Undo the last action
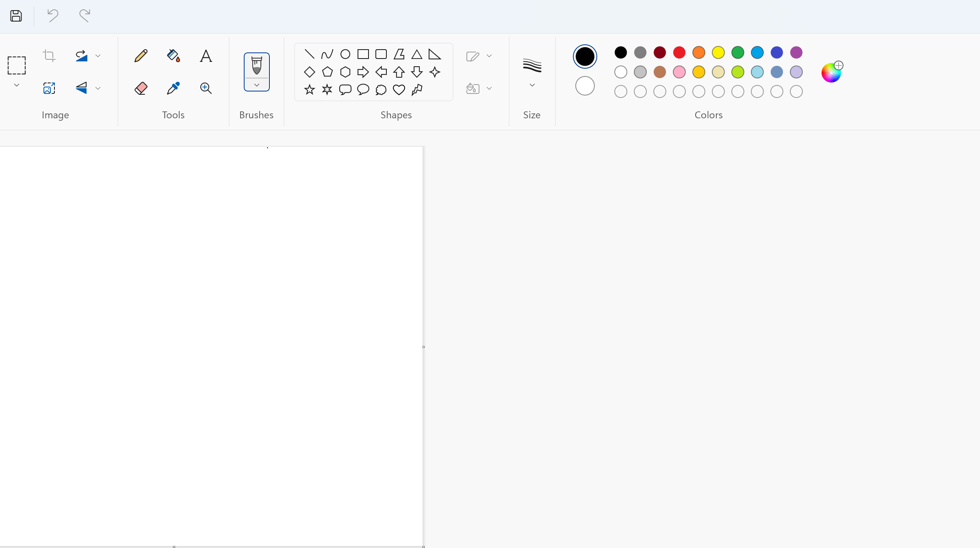980x548 pixels. [x=53, y=15]
